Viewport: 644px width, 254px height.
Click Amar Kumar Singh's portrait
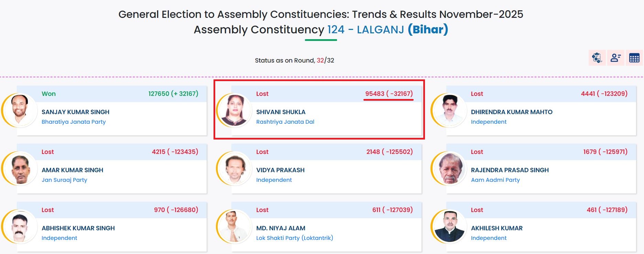point(21,168)
